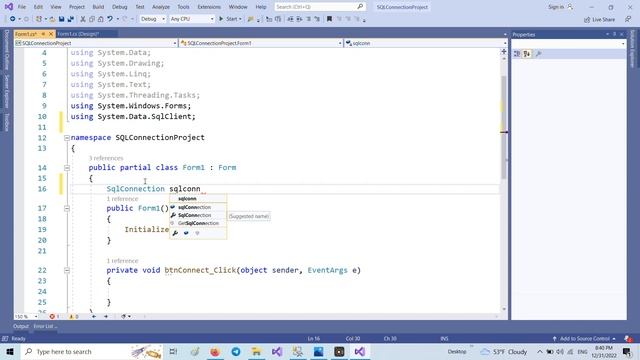
Task: Click the Live Share button
Action: [599, 19]
